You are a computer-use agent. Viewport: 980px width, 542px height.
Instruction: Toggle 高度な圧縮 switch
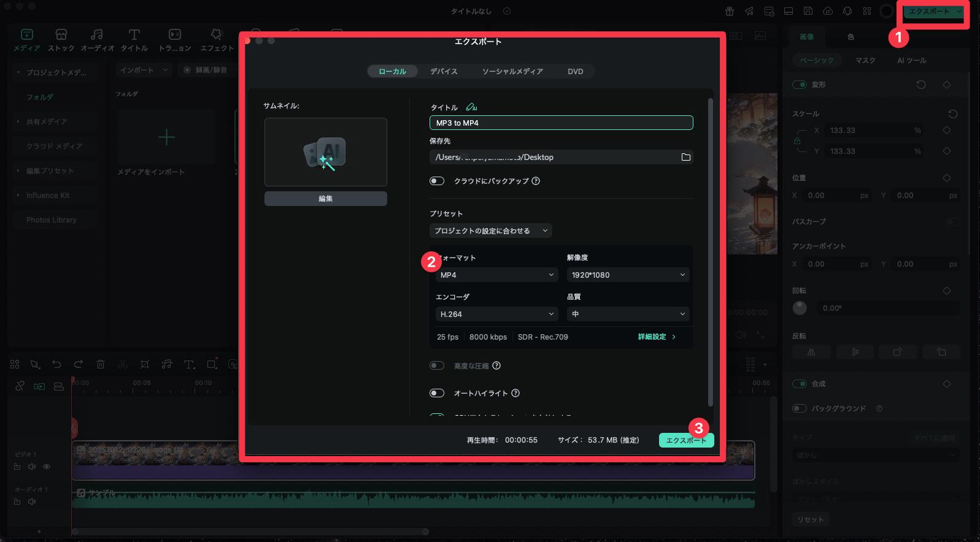(437, 365)
